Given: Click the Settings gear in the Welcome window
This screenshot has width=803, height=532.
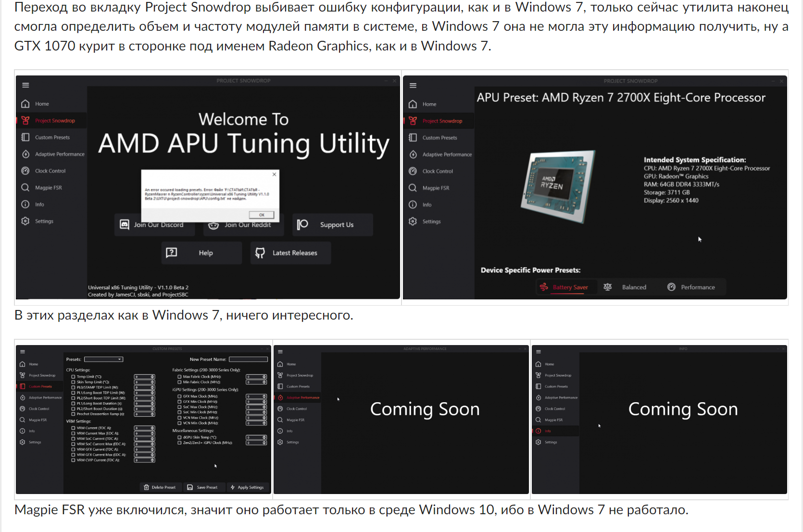Looking at the screenshot, I should click(25, 221).
